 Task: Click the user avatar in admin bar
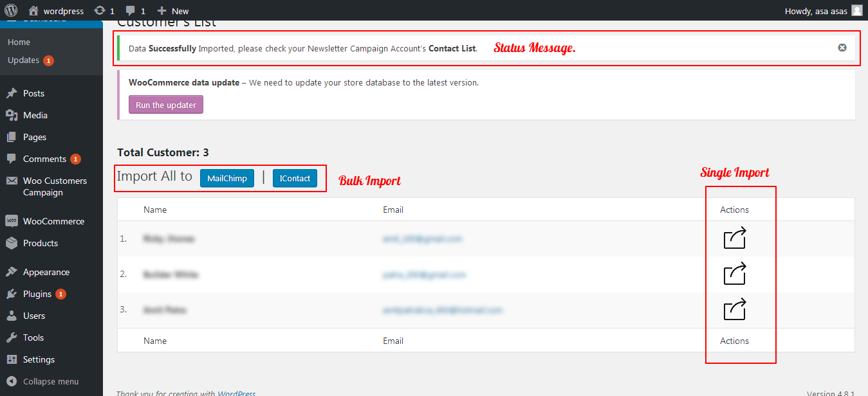(856, 10)
